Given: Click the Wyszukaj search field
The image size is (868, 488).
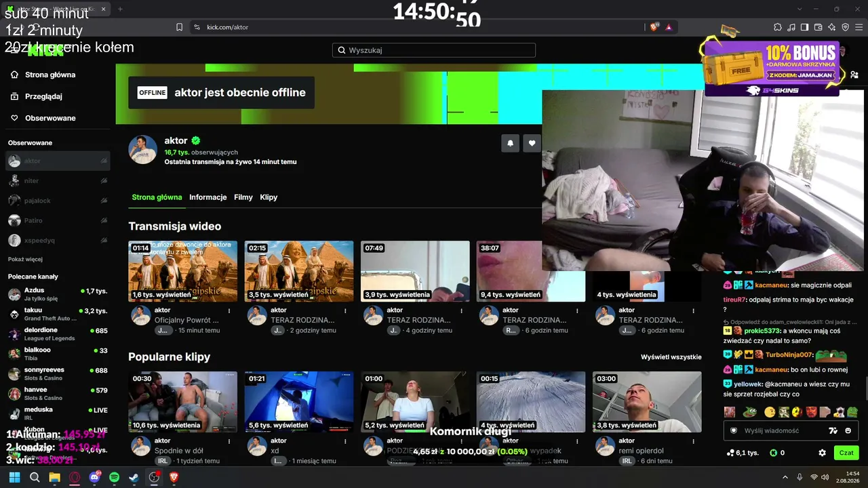Looking at the screenshot, I should pyautogui.click(x=434, y=50).
